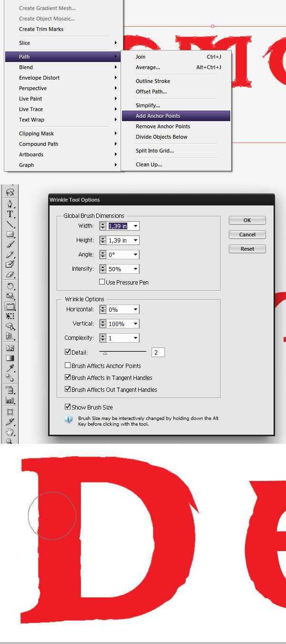Select the Paintbrush tool
This screenshot has height=644, width=286.
pyautogui.click(x=10, y=244)
